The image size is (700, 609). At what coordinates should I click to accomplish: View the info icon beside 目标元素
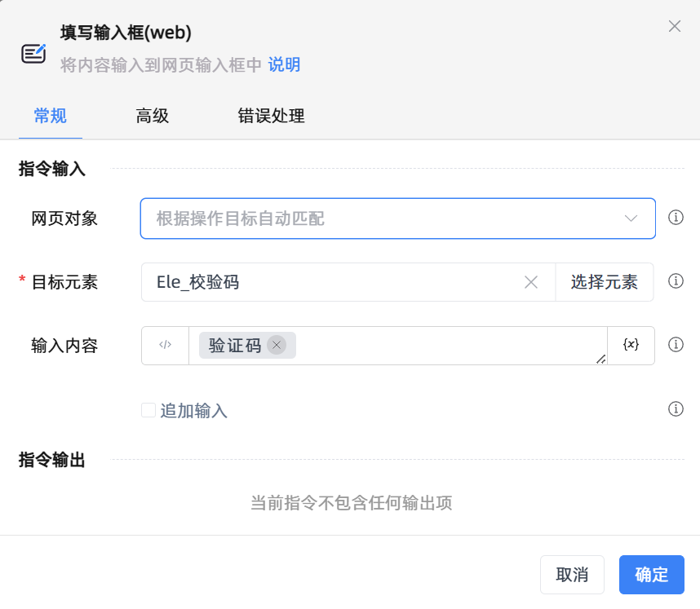point(676,281)
